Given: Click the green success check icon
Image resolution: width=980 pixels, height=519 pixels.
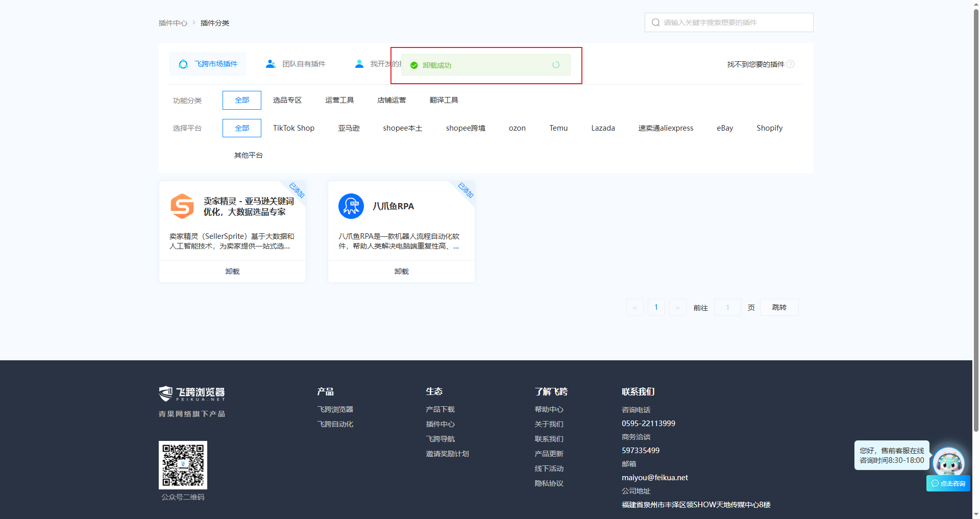Looking at the screenshot, I should coord(414,65).
